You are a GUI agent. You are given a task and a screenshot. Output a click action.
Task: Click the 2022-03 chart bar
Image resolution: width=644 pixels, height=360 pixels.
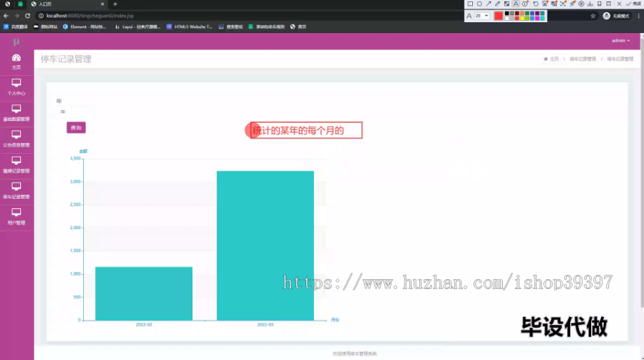click(x=265, y=245)
